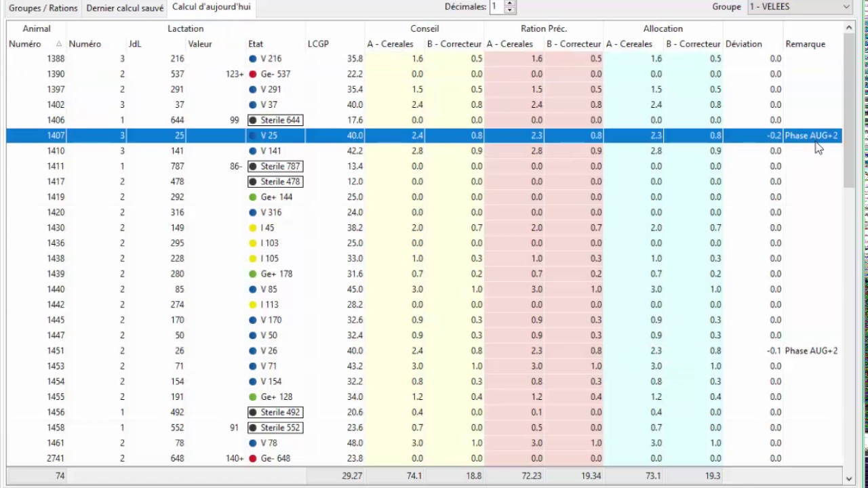Click Phase AUG+2 remark in row 1407
Screen dimensions: 868x488
point(811,136)
